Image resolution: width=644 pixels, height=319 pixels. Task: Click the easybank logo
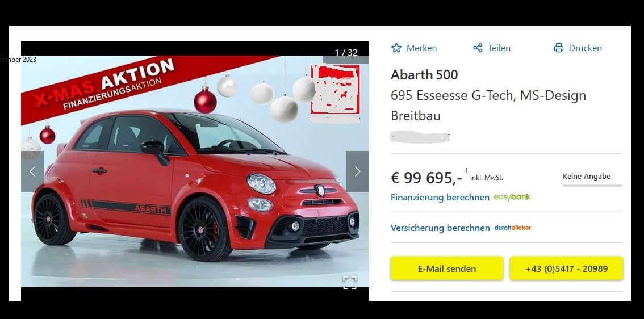point(512,197)
